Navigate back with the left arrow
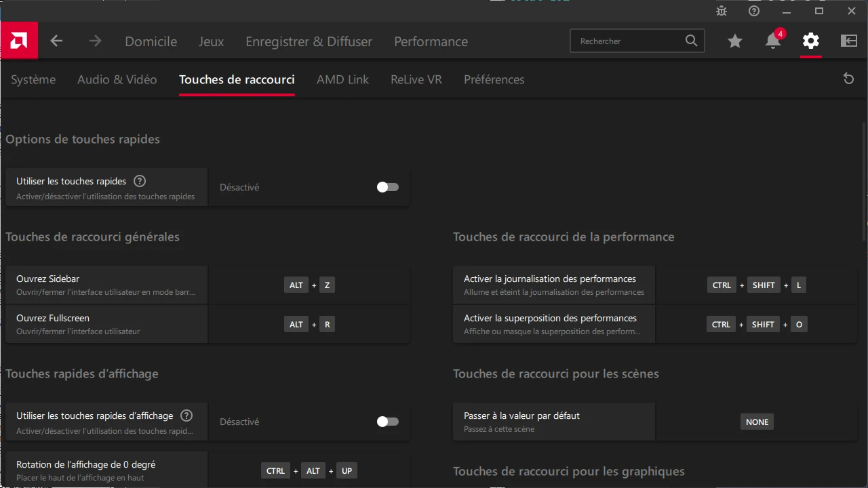 tap(56, 41)
